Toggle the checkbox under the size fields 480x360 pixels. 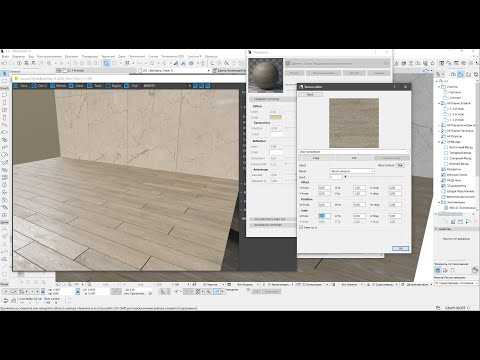301,227
